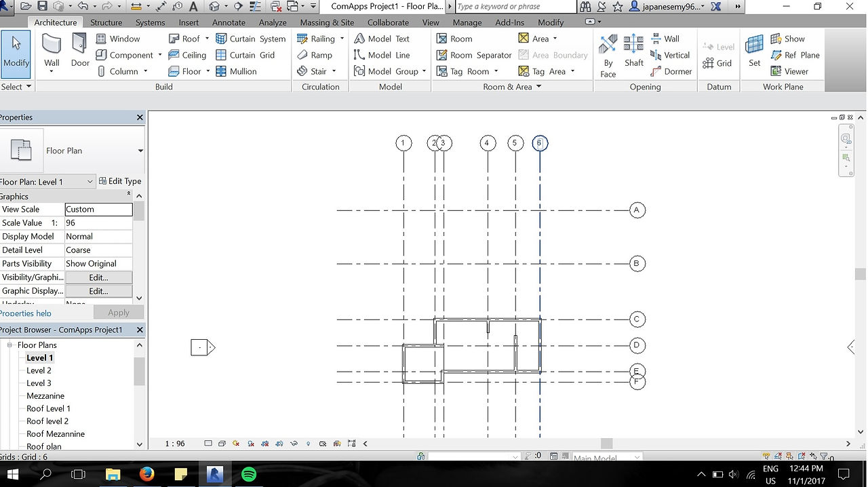Open the Tag Room dropdown arrow
This screenshot has height=487, width=868.
(496, 71)
